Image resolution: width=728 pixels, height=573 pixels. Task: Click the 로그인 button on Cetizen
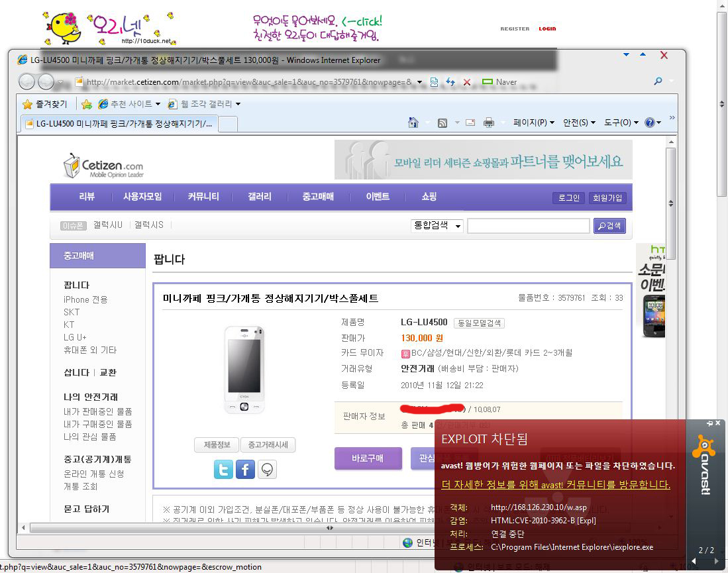click(x=569, y=198)
